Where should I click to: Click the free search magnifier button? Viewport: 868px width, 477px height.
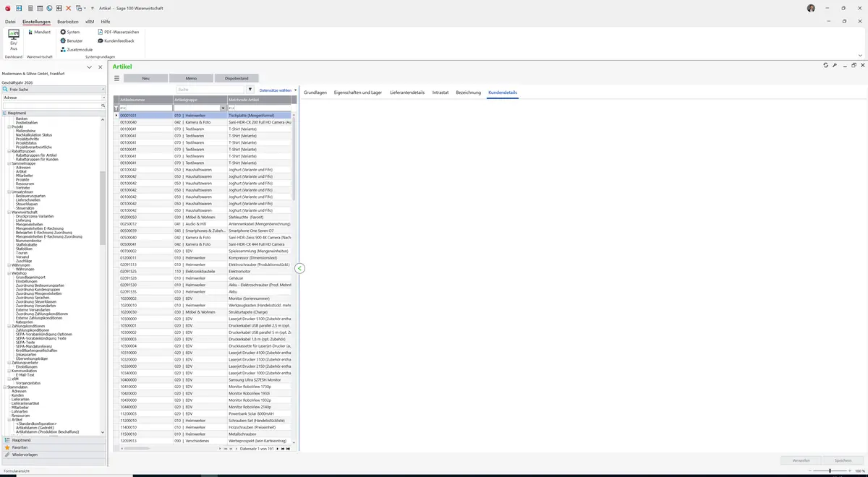(x=103, y=106)
